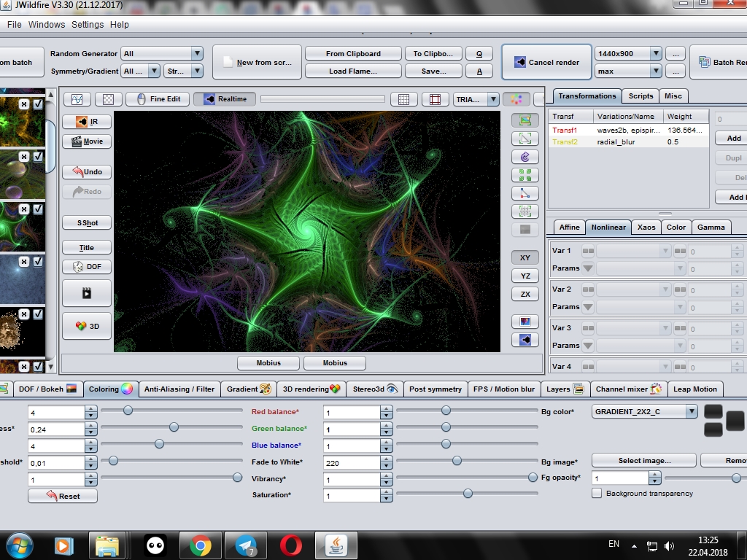Click the Select image... button
Image resolution: width=747 pixels, height=560 pixels.
coord(644,461)
